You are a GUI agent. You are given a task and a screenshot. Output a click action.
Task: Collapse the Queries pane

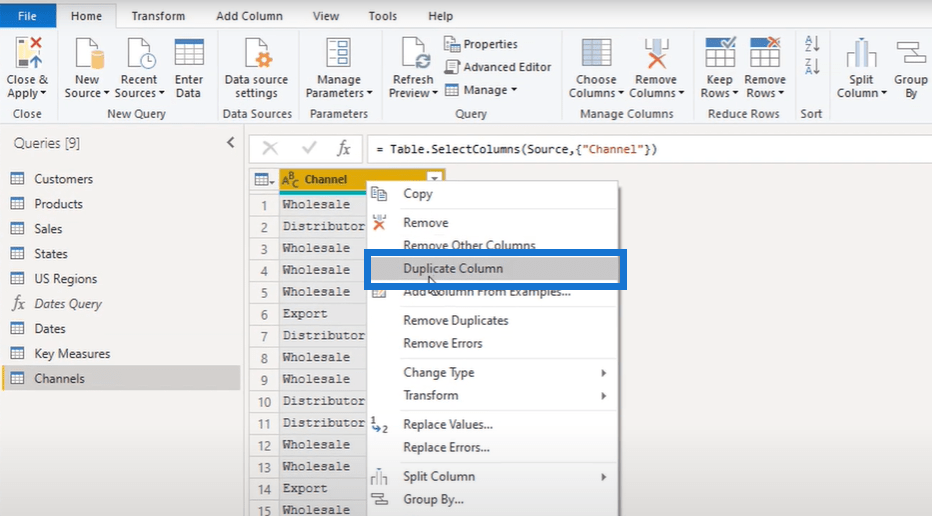click(231, 143)
